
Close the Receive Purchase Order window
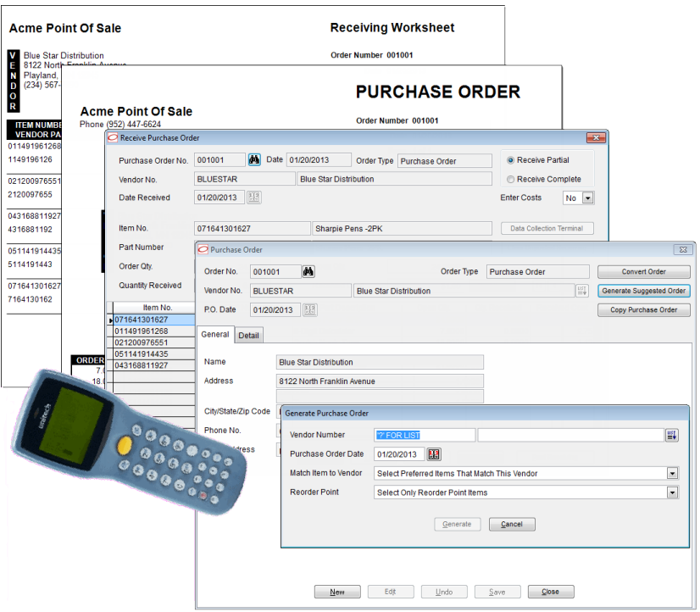[596, 138]
